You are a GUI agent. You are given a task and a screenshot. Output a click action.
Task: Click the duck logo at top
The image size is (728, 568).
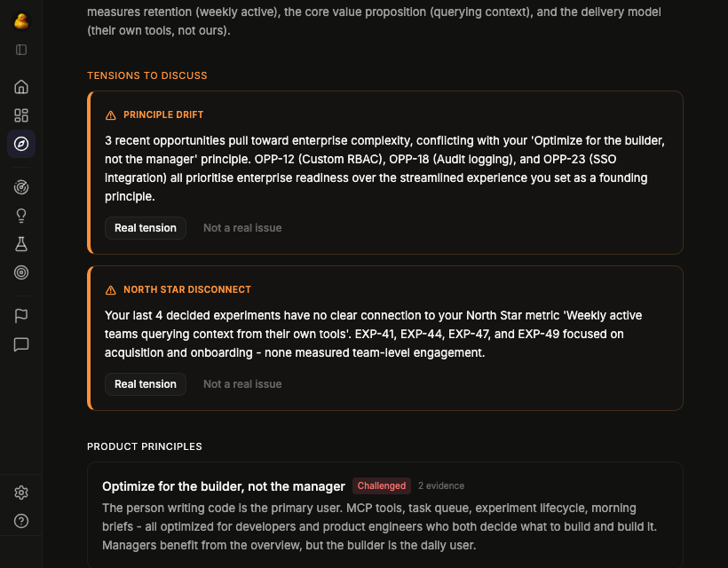pyautogui.click(x=20, y=21)
